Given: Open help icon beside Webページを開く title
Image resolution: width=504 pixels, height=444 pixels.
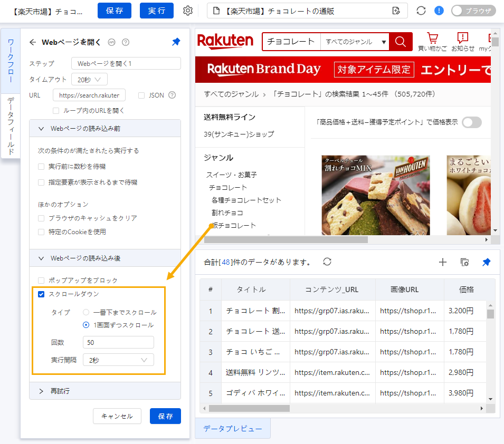Looking at the screenshot, I should (126, 42).
